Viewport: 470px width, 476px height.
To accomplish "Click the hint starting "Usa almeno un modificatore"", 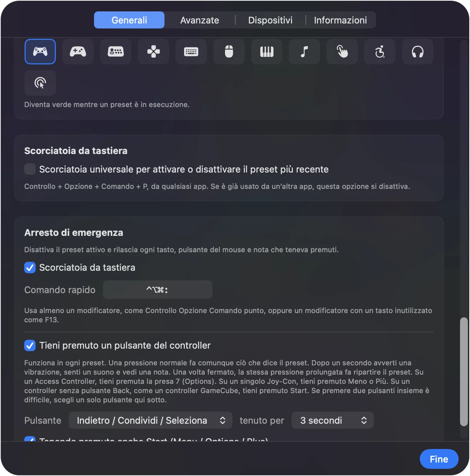I will [x=228, y=315].
